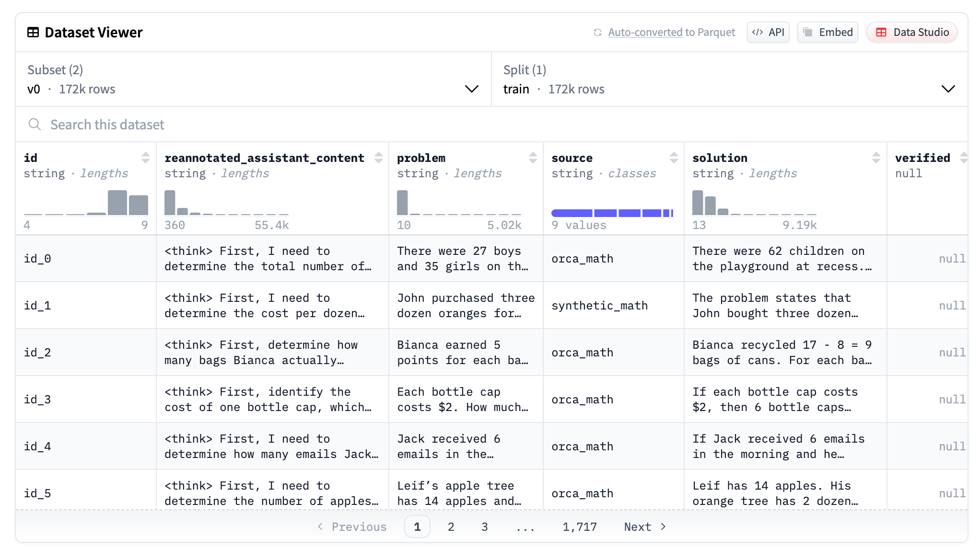Jump to last page 1,717
The height and width of the screenshot is (549, 980).
579,527
